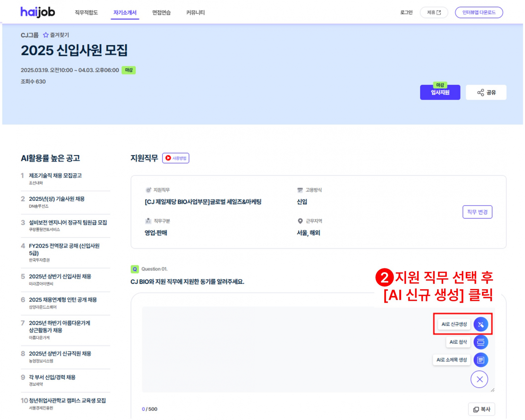
Task: Click the haijob logo
Action: [x=38, y=11]
